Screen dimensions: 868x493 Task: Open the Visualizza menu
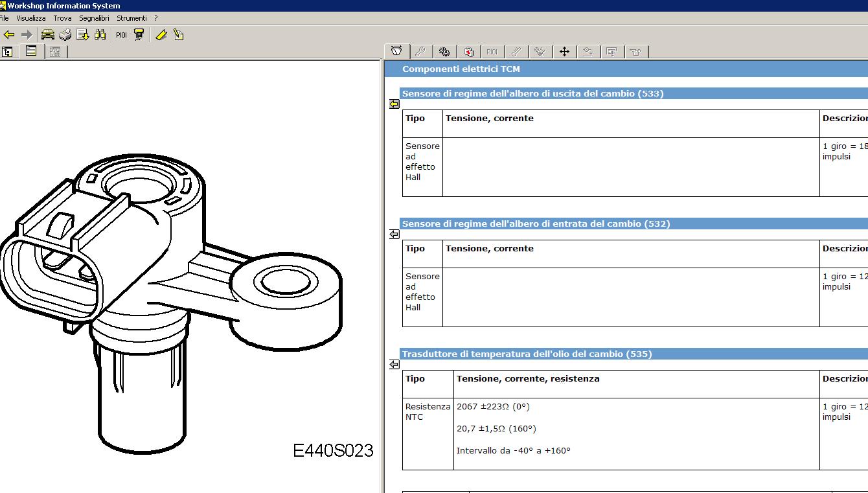(x=31, y=18)
